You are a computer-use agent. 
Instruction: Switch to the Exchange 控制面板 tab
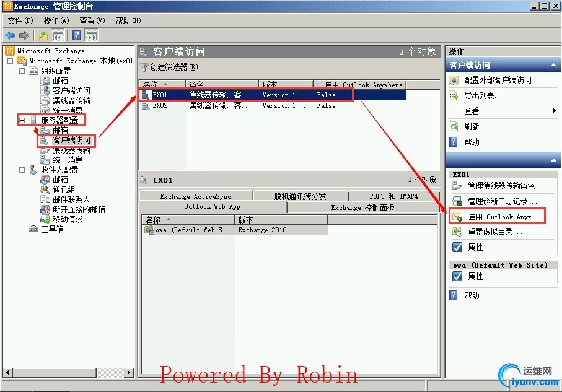point(362,207)
